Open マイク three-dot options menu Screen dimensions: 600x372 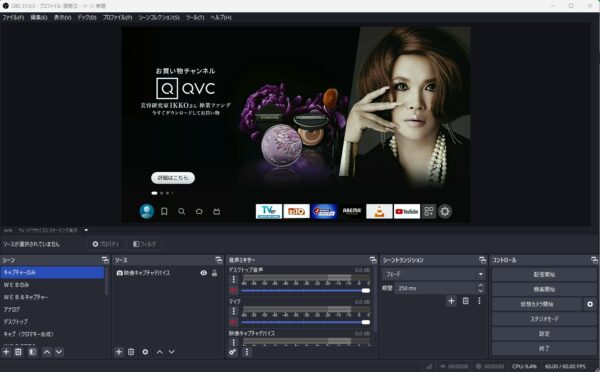tap(234, 311)
